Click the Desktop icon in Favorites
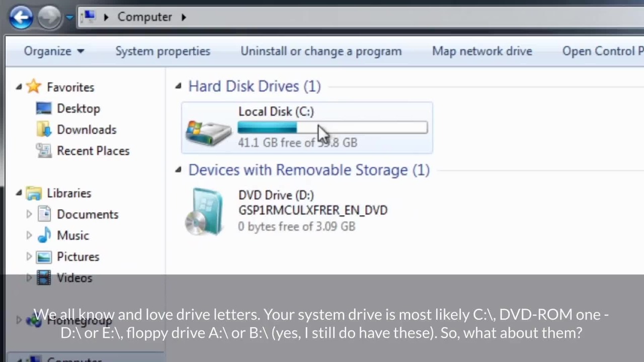The image size is (644, 362). [44, 109]
